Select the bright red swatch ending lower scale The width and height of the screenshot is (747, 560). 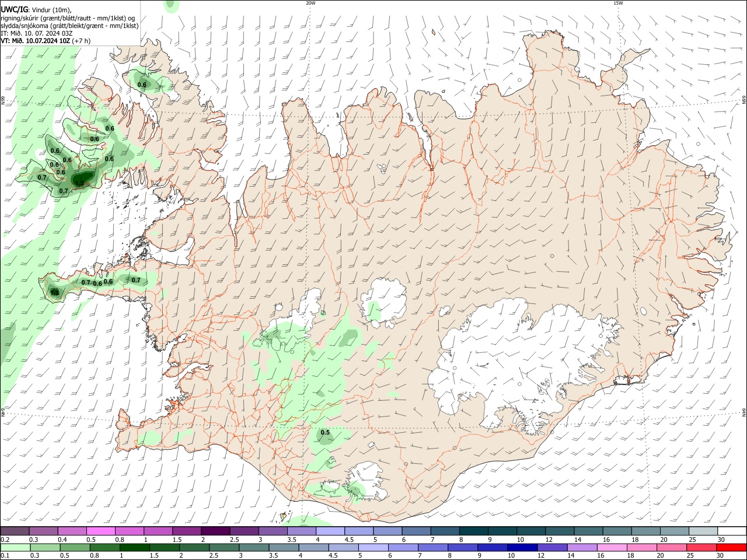pos(731,548)
